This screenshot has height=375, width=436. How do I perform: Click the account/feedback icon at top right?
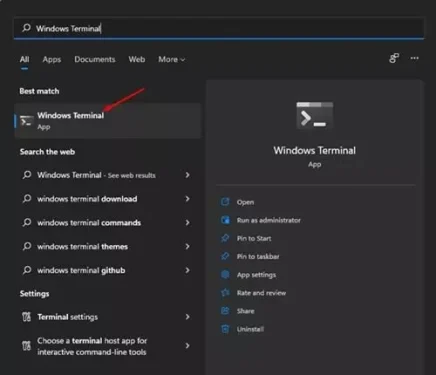(394, 58)
